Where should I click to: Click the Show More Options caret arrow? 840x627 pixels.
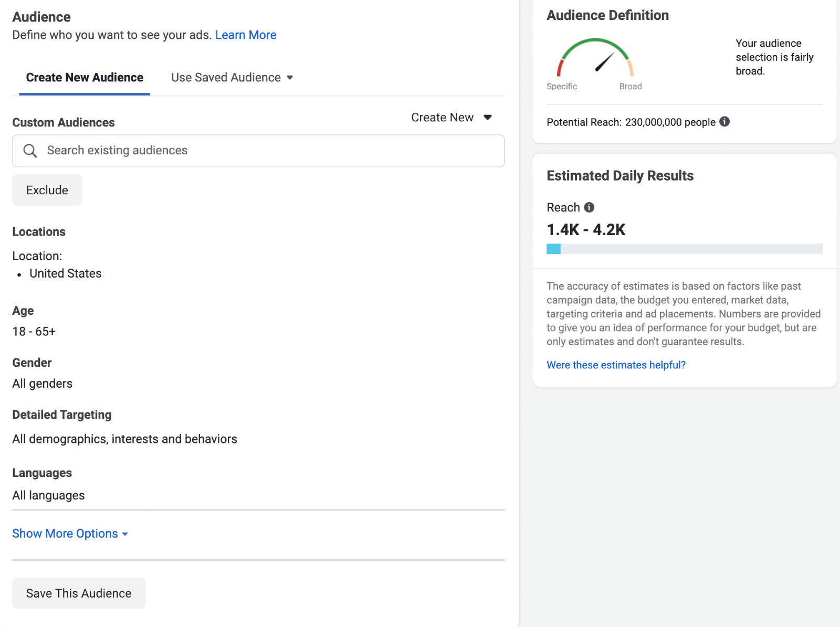point(125,534)
